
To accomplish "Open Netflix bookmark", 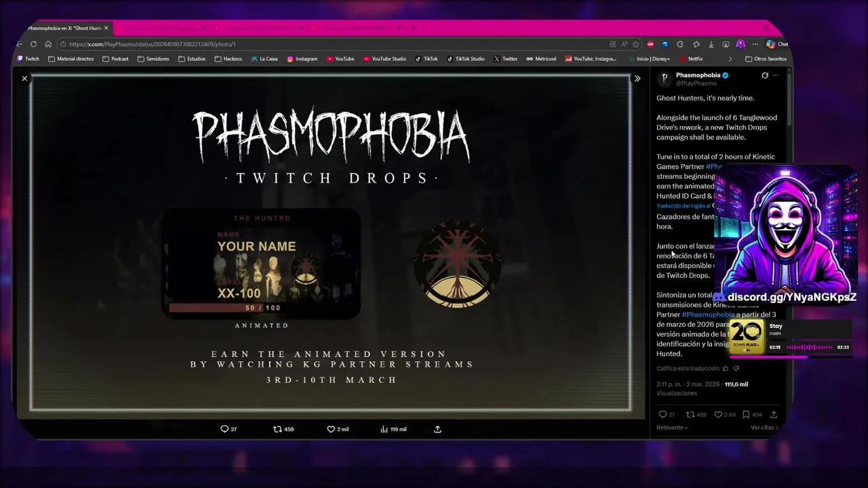I will (x=692, y=59).
